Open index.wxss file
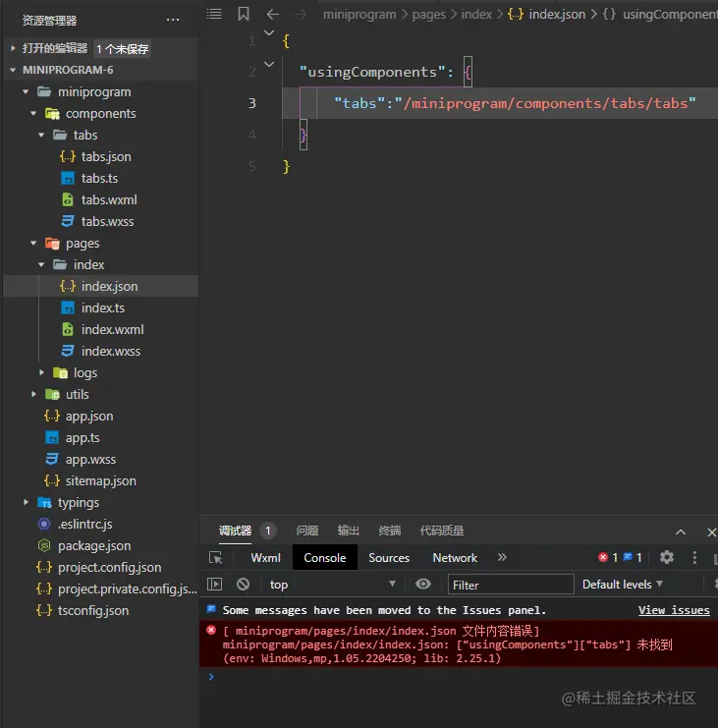Image resolution: width=718 pixels, height=728 pixels. [110, 351]
